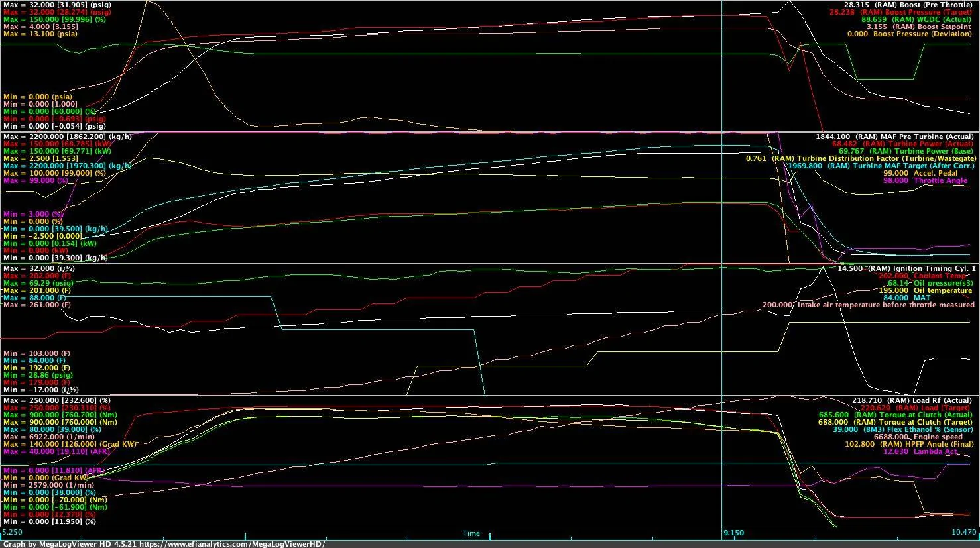This screenshot has height=548, width=980.
Task: Click the 'Max = 250.000 [232.600] (%)' label
Action: click(x=57, y=400)
